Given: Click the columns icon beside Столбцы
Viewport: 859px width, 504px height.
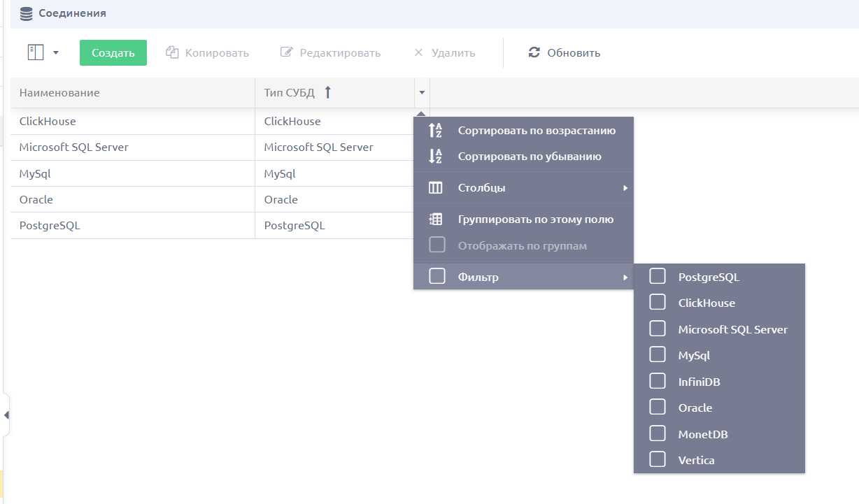Looking at the screenshot, I should point(435,188).
